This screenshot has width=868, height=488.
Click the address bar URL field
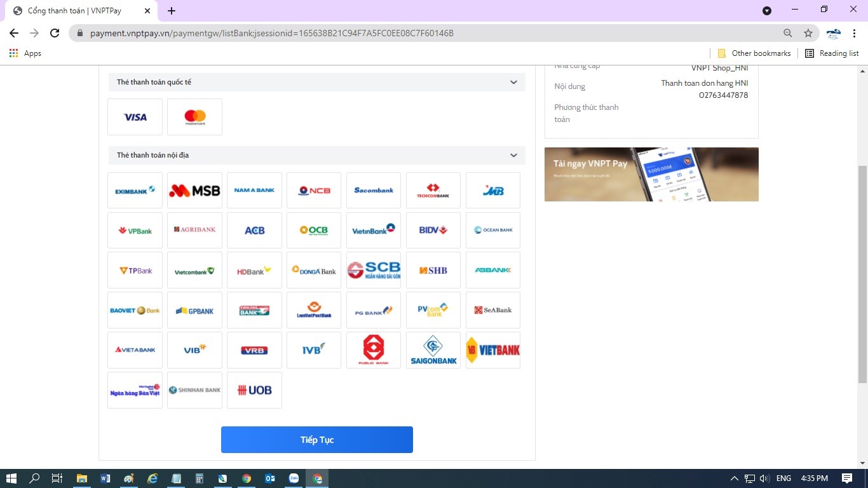tap(381, 33)
